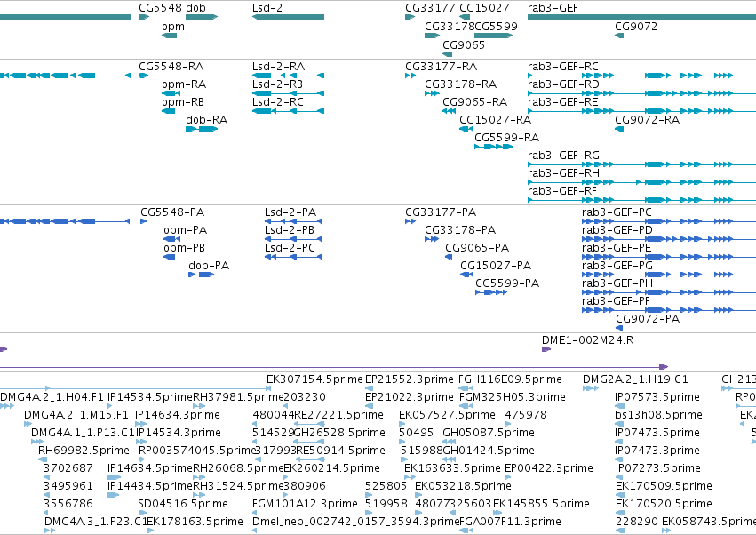The image size is (756, 535).
Task: Click the CG9072-PA protein label
Action: coord(648,319)
